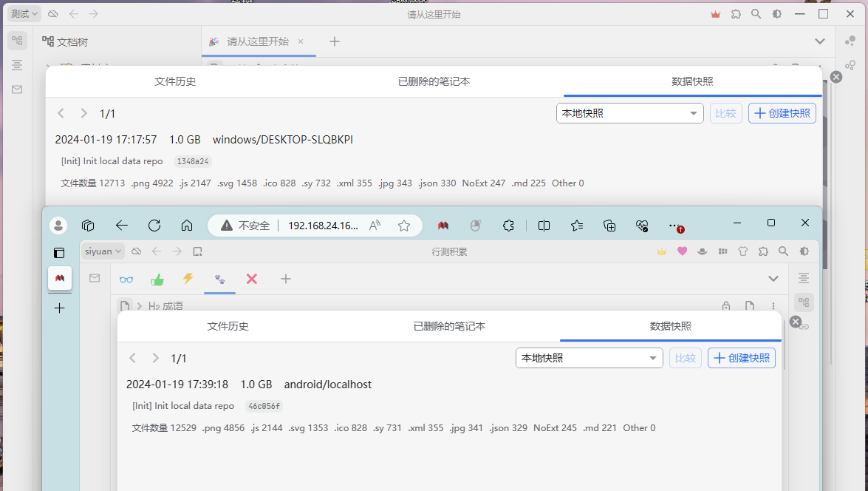Toggle the appearance mode icon in the top window
868x491 pixels.
tap(776, 14)
